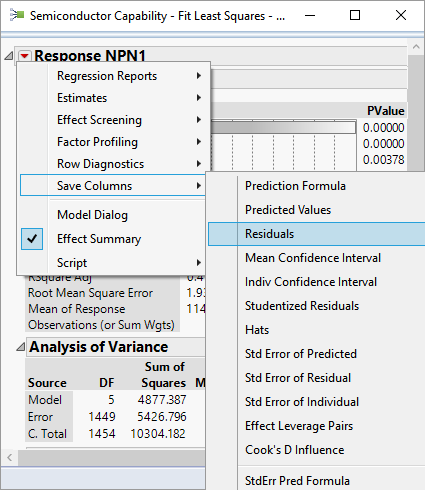Select the Hats menu item
This screenshot has width=425, height=490.
[257, 330]
